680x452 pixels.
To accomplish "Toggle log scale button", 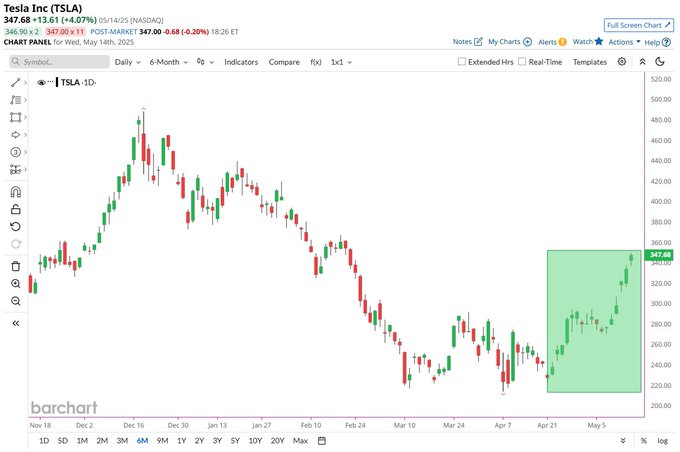I will pos(663,441).
